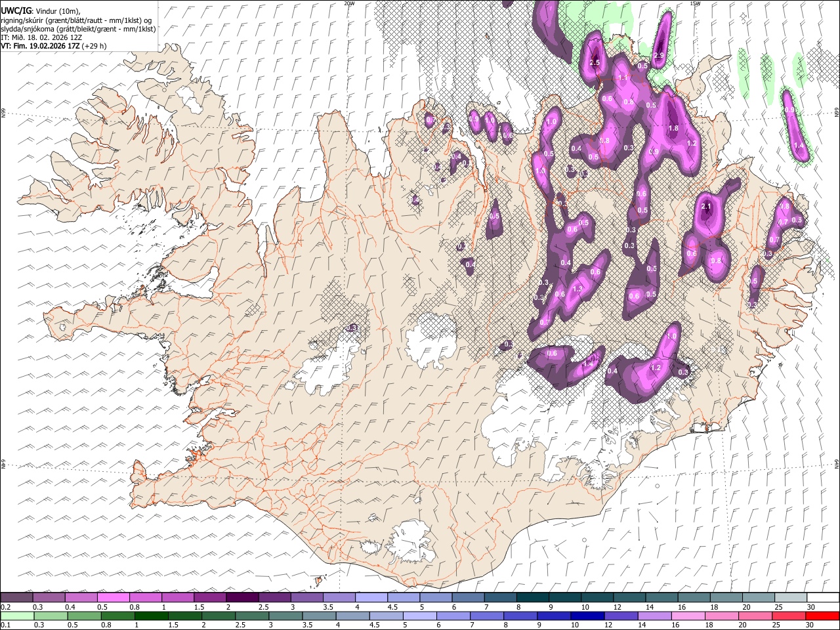Viewport: 840px width, 630px height.
Task: Click the '(+29 h)' forecast offset text
Action: click(94, 46)
